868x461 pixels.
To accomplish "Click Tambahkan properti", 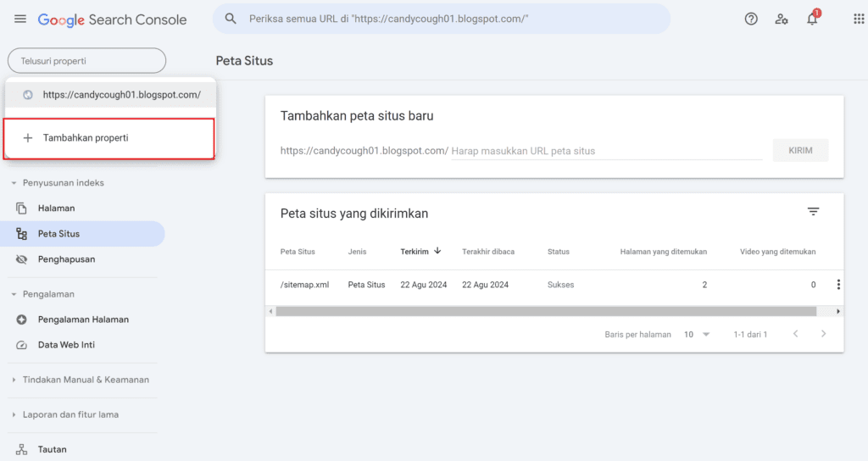I will pyautogui.click(x=109, y=138).
